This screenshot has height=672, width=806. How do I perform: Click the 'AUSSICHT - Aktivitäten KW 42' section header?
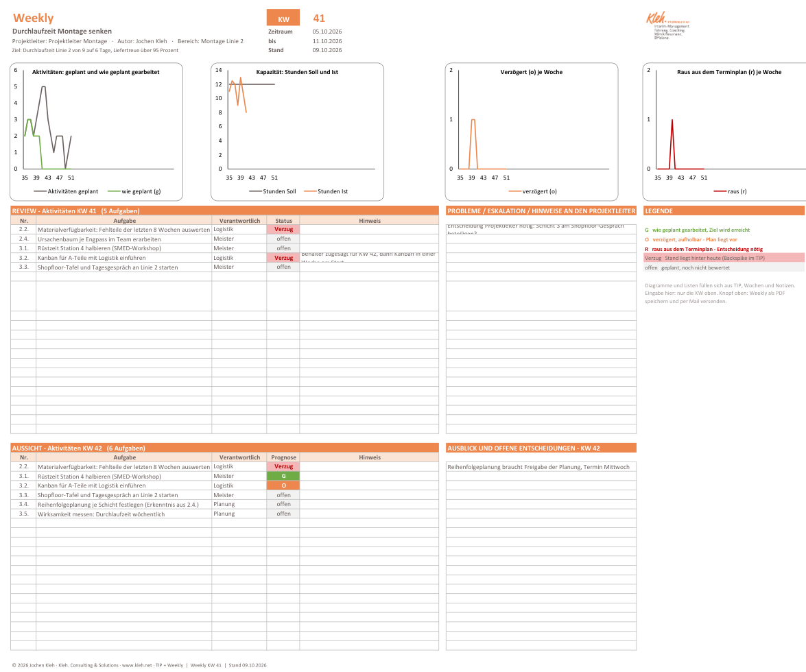224,448
